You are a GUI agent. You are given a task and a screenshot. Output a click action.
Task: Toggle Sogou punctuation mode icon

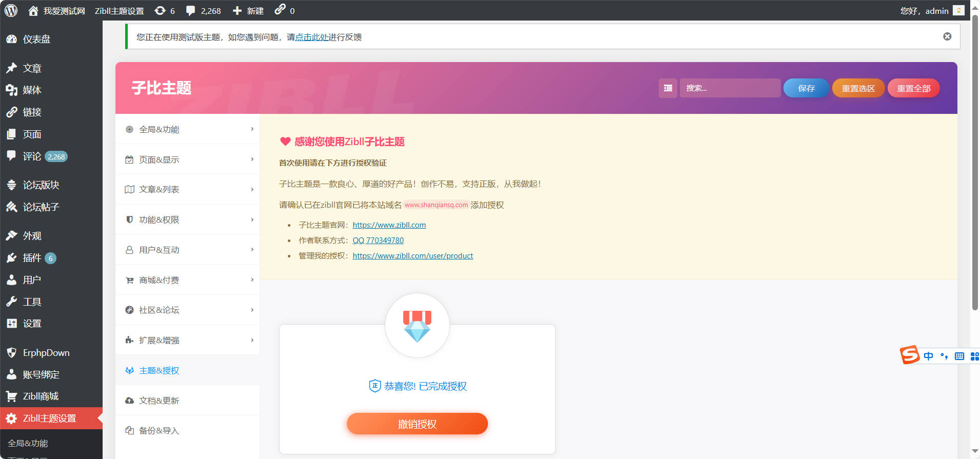pos(944,356)
